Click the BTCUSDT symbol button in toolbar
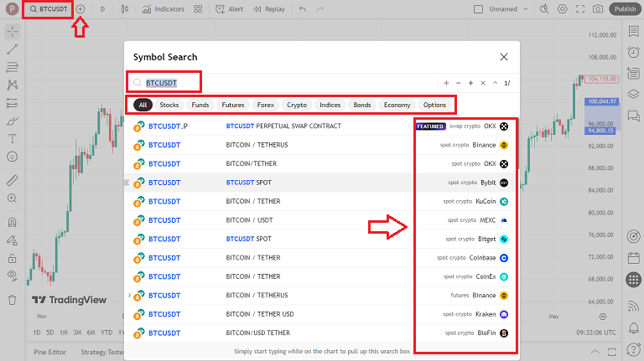This screenshot has height=361, width=644. point(49,9)
